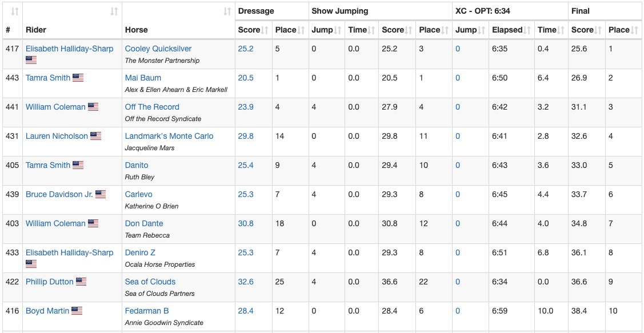Click the flag icon beside Boyd Martin
Viewport: 644px width, 333px height.
[x=77, y=311]
